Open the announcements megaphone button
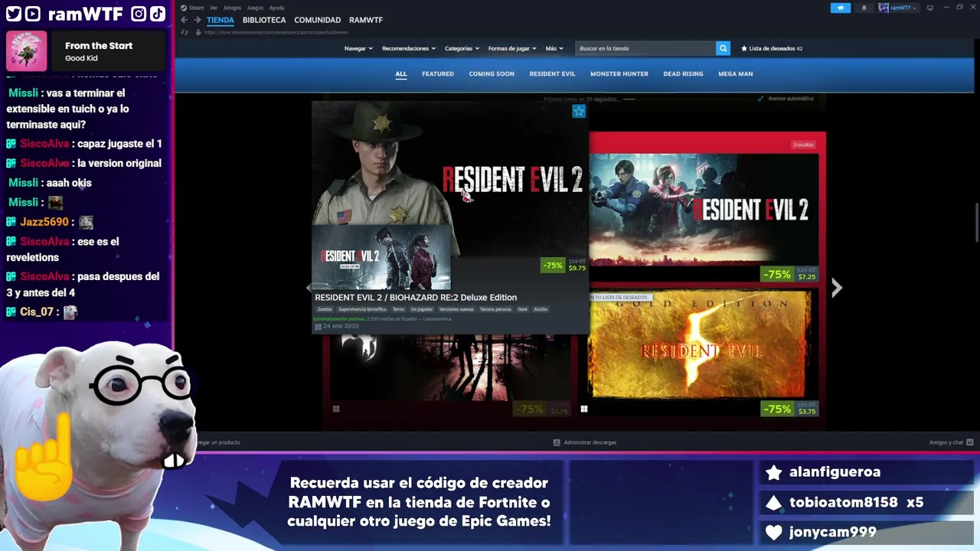This screenshot has height=551, width=980. tap(841, 8)
